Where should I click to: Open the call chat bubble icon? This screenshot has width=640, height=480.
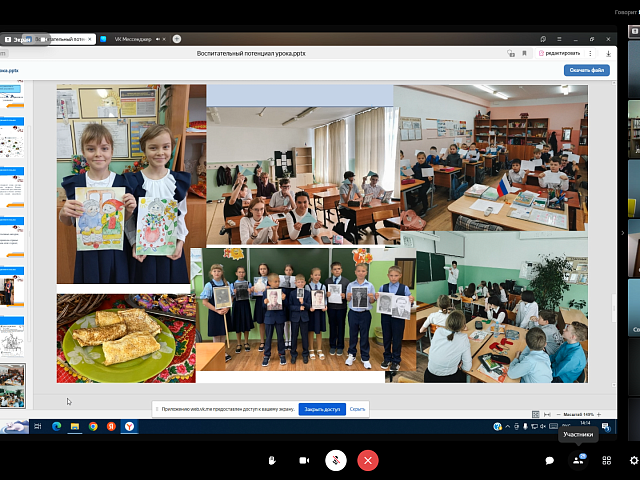click(x=549, y=461)
